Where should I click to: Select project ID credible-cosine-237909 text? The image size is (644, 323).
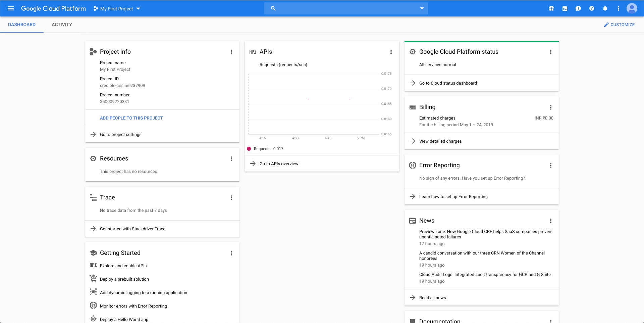[x=122, y=86]
